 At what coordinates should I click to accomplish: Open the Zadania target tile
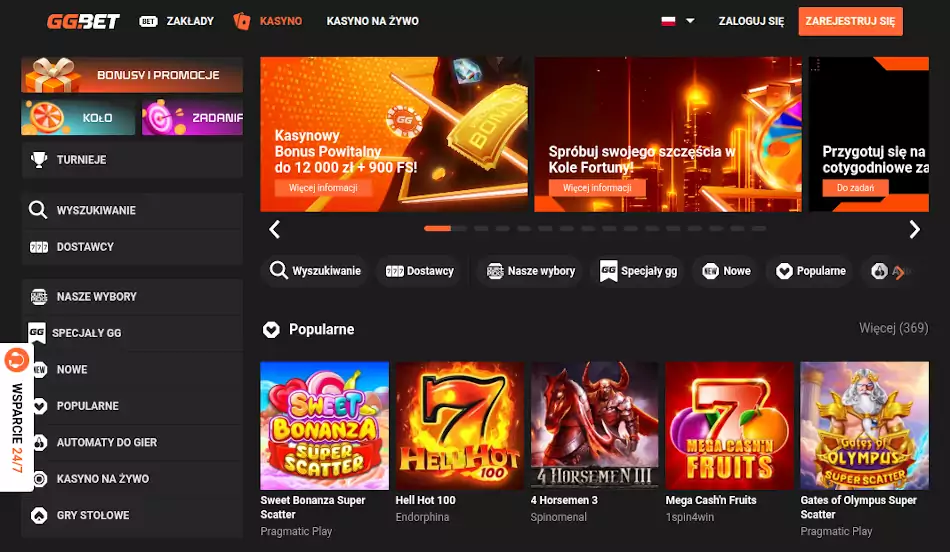click(x=192, y=117)
